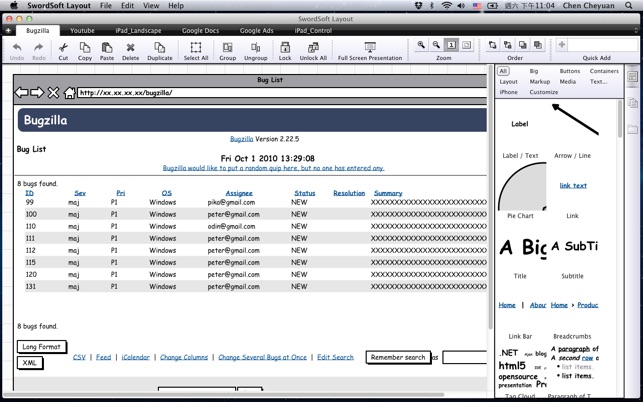The width and height of the screenshot is (643, 402).
Task: Click the fourth Order arrangement icon
Action: pos(538,45)
